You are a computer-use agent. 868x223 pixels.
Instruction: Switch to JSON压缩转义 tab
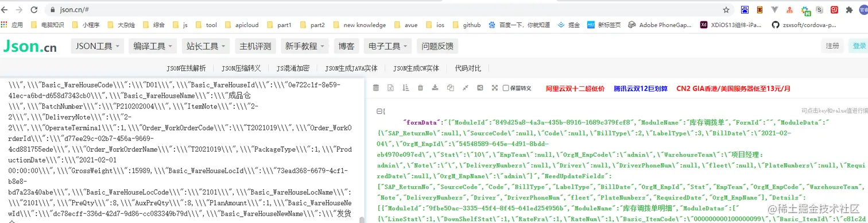[x=241, y=68]
